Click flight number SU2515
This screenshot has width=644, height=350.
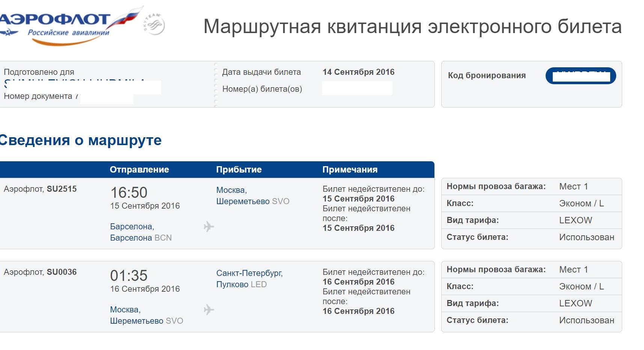click(x=62, y=189)
